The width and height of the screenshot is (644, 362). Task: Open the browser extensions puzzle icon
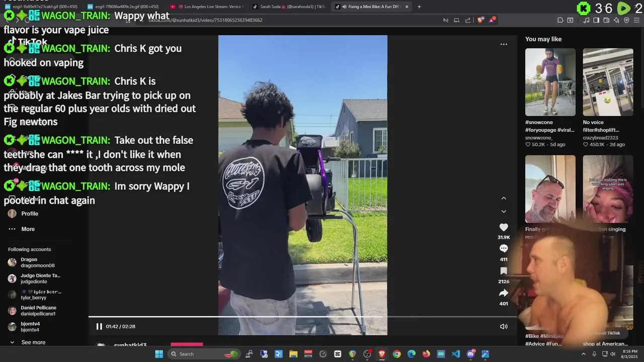pyautogui.click(x=560, y=20)
